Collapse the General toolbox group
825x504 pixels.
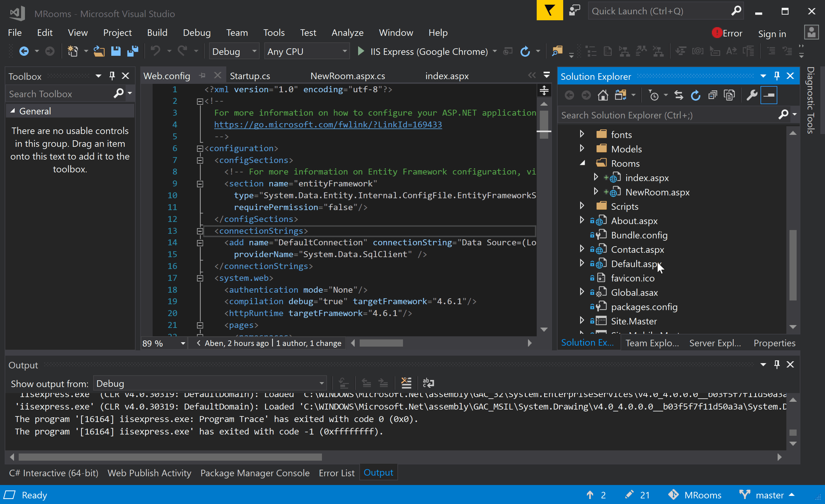[x=13, y=111]
